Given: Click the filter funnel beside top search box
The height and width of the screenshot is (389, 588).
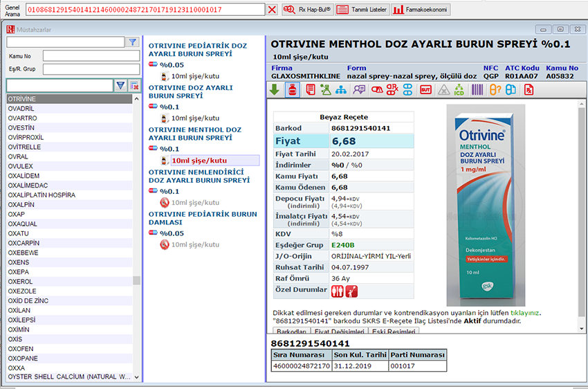Looking at the screenshot, I should pos(132,42).
